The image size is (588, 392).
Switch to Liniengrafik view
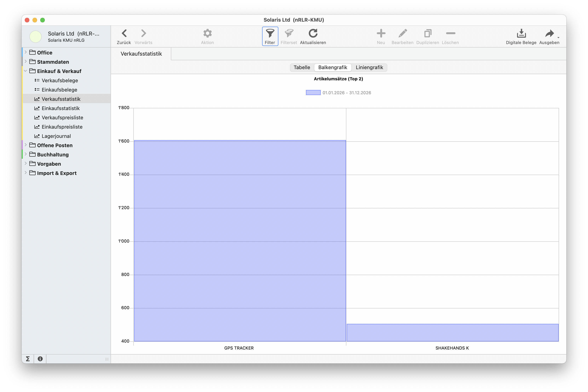pos(369,68)
